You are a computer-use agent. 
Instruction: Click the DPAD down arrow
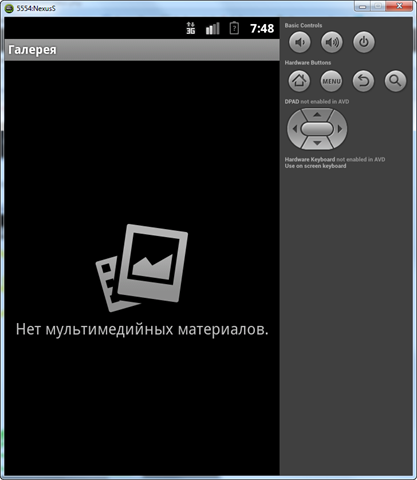[317, 143]
